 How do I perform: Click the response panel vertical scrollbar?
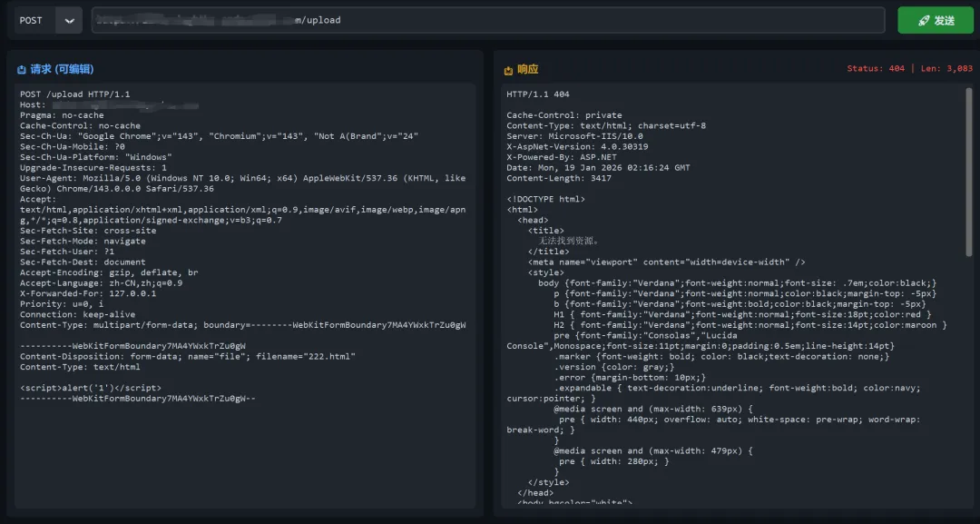[969, 172]
